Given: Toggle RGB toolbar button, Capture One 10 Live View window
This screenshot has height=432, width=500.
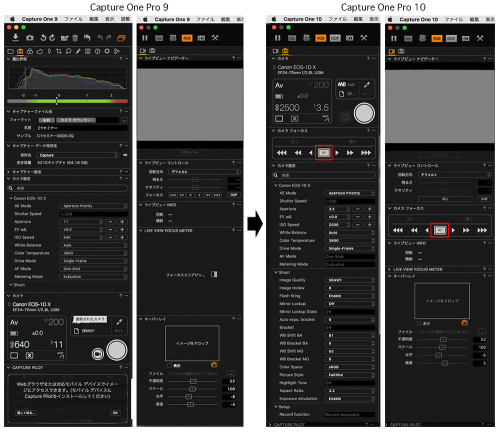Looking at the screenshot, I should tap(437, 39).
